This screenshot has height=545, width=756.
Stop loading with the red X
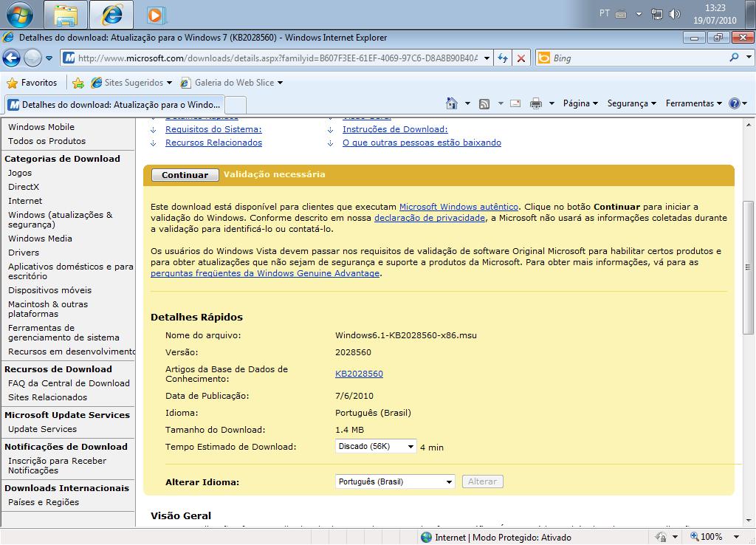(x=521, y=58)
